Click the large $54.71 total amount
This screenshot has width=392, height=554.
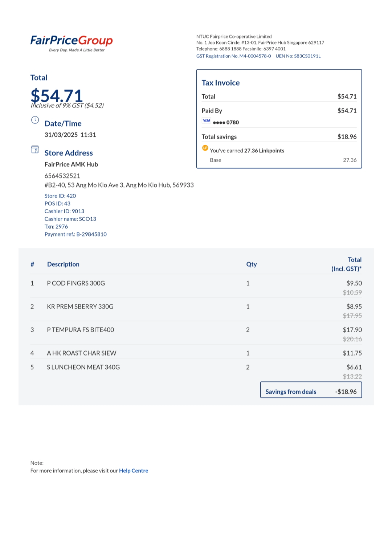pyautogui.click(x=57, y=96)
